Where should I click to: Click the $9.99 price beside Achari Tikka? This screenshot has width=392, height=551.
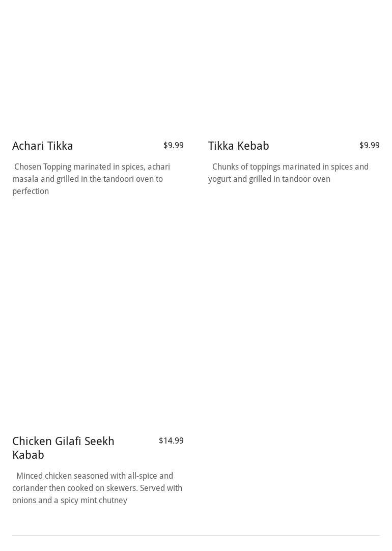pyautogui.click(x=173, y=146)
